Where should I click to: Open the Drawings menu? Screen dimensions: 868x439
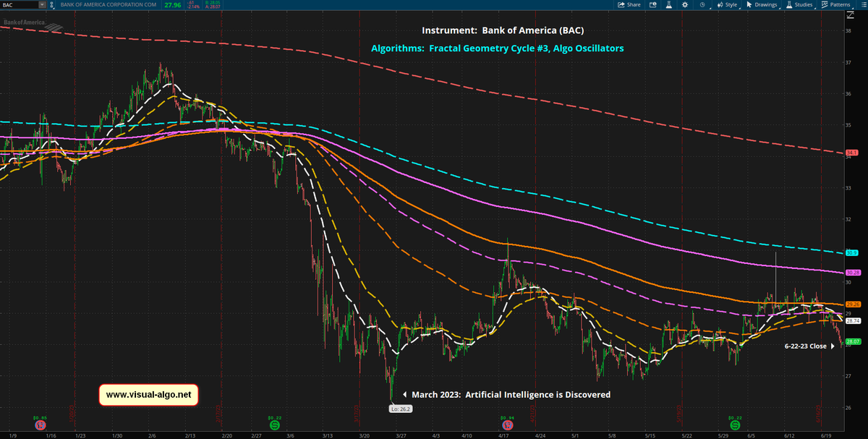pyautogui.click(x=762, y=4)
